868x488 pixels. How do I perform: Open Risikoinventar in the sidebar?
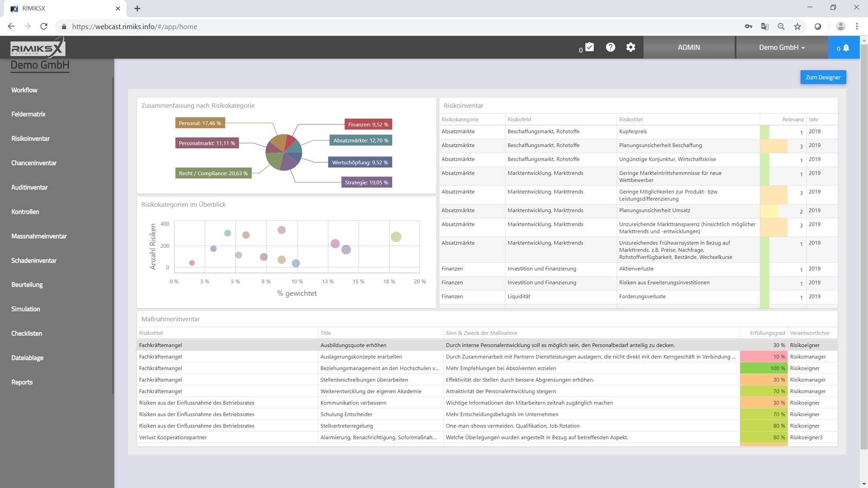31,139
